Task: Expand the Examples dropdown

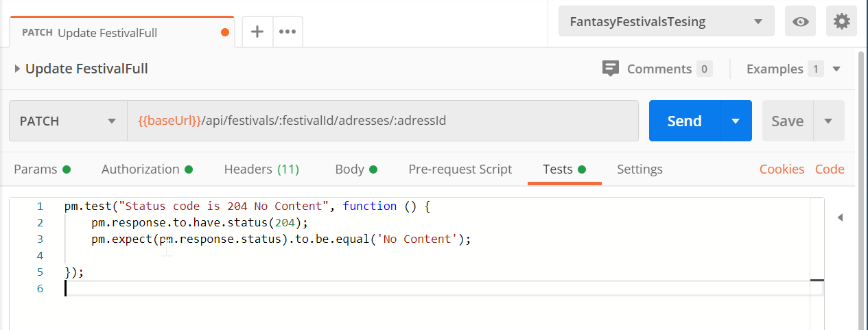Action: pos(836,69)
